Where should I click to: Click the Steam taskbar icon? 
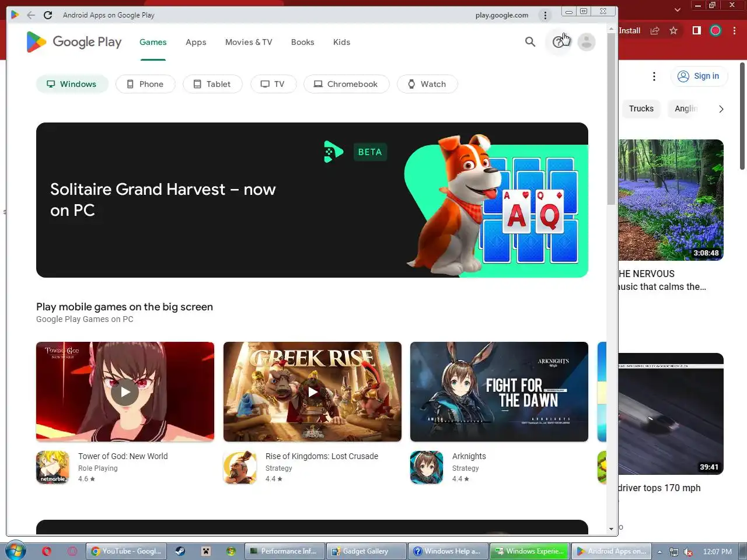pos(180,551)
